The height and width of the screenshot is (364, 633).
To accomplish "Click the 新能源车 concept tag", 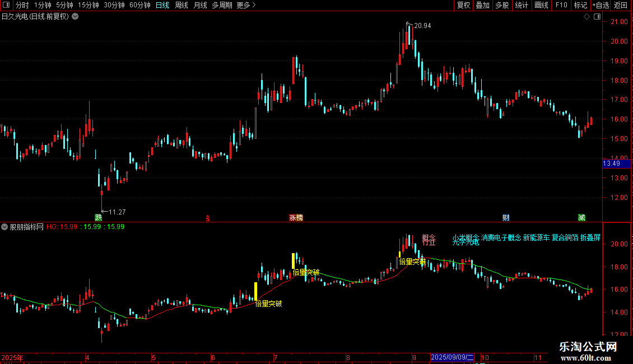I will 536,237.
